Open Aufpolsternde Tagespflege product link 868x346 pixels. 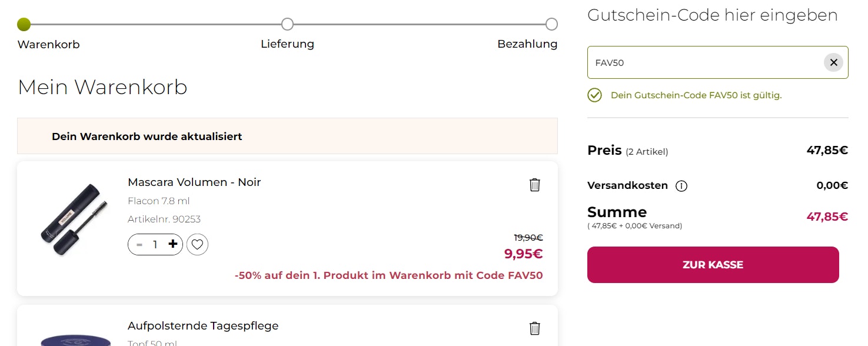pos(203,326)
